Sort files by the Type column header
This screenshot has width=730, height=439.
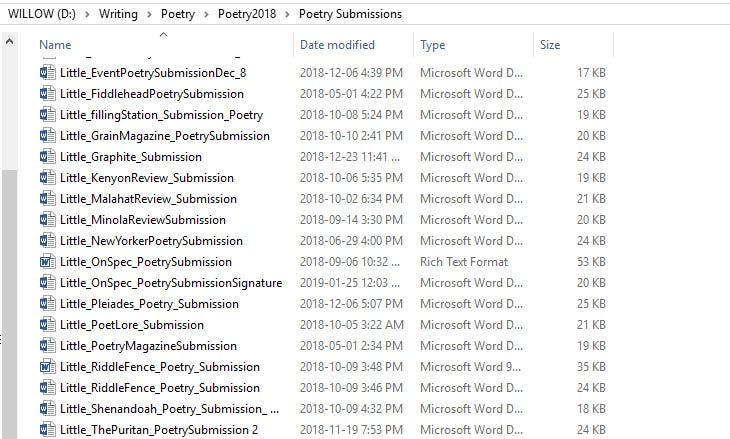tap(433, 45)
